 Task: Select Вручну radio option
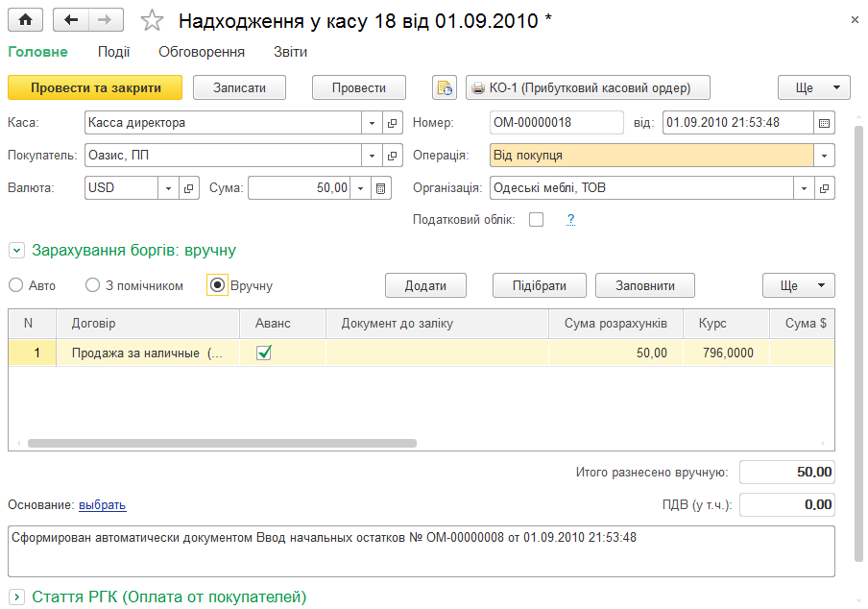pyautogui.click(x=218, y=285)
